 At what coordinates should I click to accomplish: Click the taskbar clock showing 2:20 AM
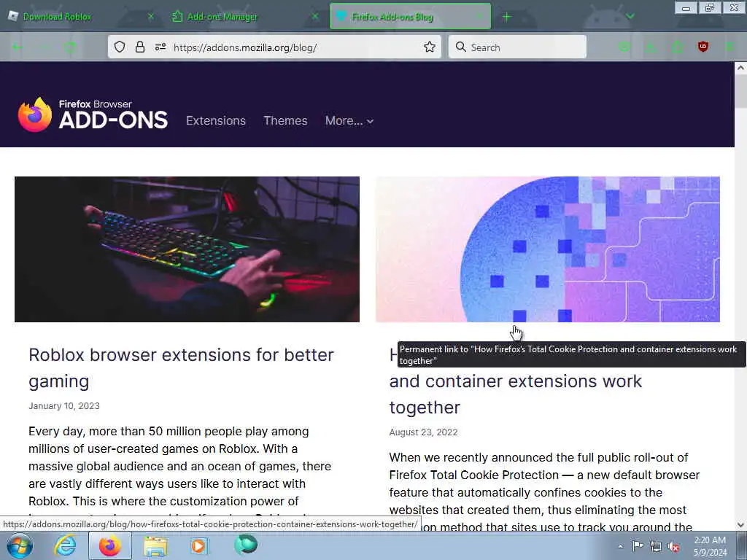[x=710, y=546]
